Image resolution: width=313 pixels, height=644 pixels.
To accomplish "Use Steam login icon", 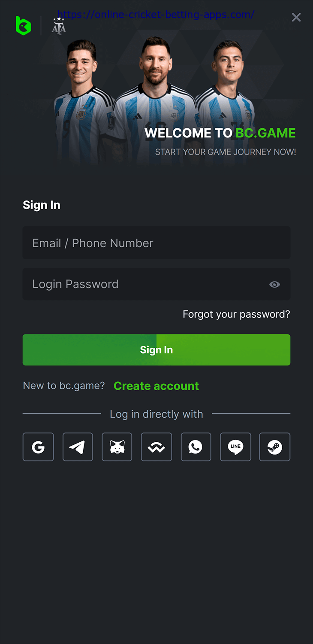I will coord(275,447).
